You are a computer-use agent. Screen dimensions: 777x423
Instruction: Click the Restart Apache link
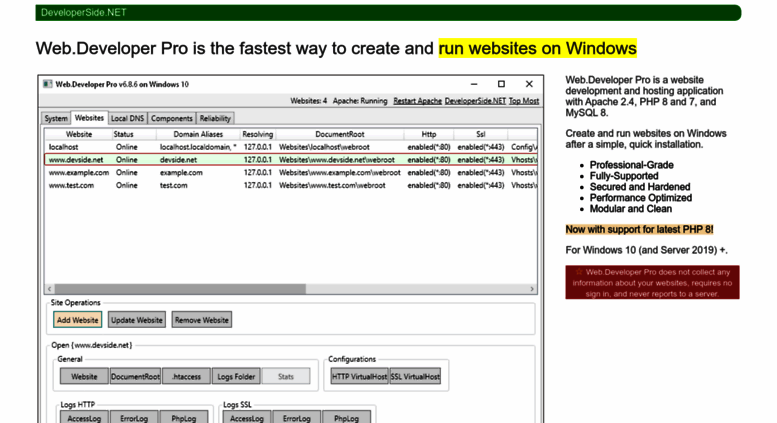(417, 101)
